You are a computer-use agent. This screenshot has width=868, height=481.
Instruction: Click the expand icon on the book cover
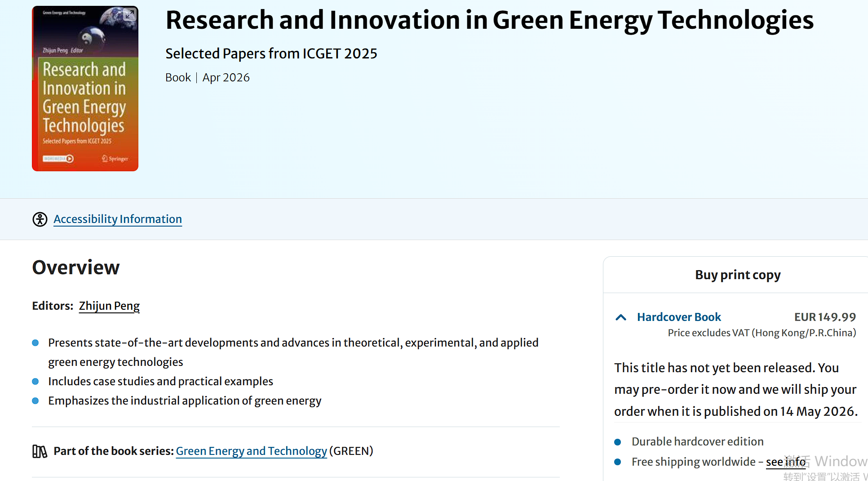point(129,15)
